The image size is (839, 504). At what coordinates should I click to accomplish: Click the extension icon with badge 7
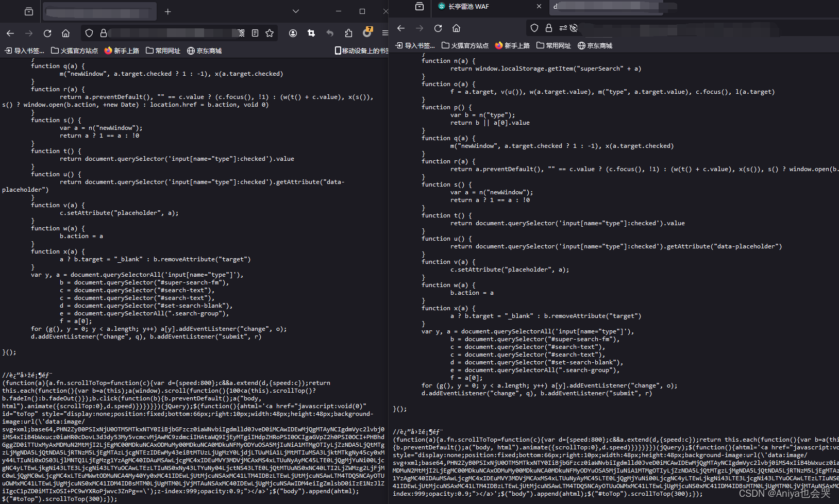[367, 32]
